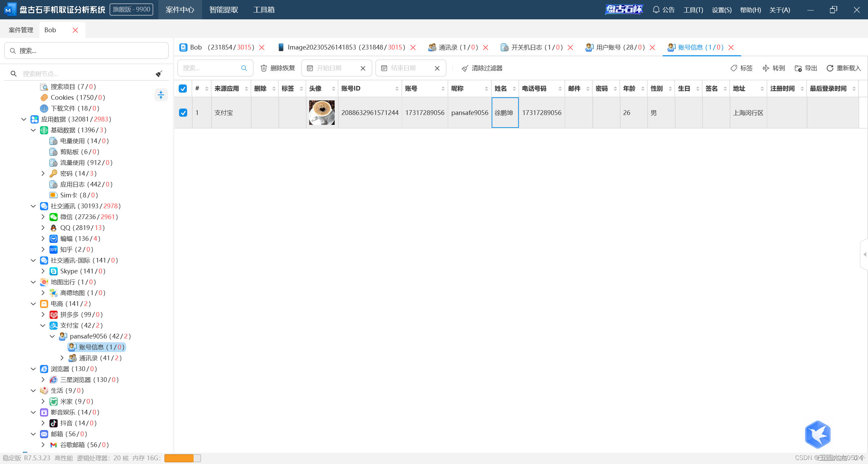Viewport: 868px width, 464px height.
Task: Click the tree filter broom icon
Action: (x=159, y=74)
